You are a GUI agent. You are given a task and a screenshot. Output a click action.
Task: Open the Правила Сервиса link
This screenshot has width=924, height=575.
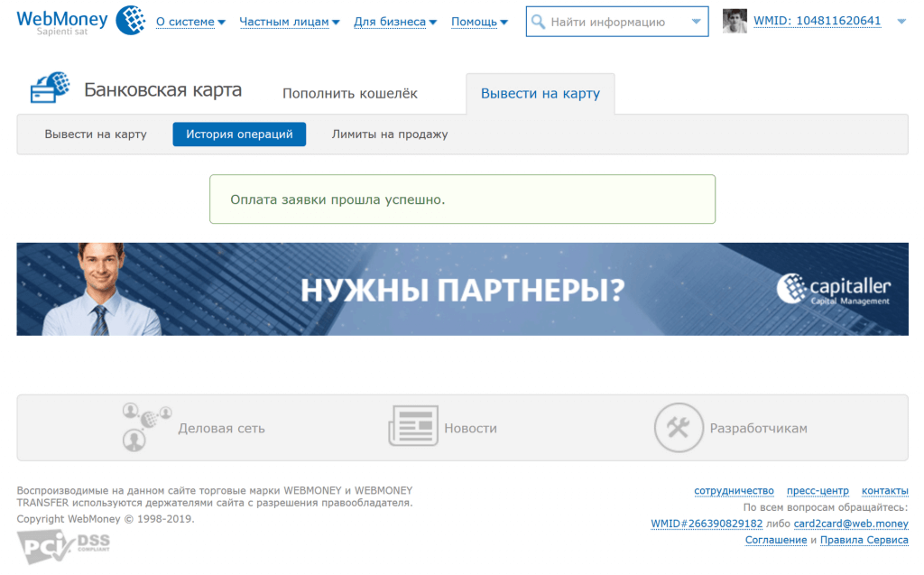[x=864, y=540]
